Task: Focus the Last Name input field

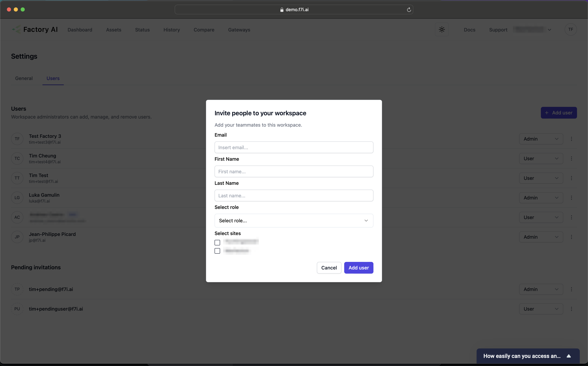Action: (x=294, y=196)
